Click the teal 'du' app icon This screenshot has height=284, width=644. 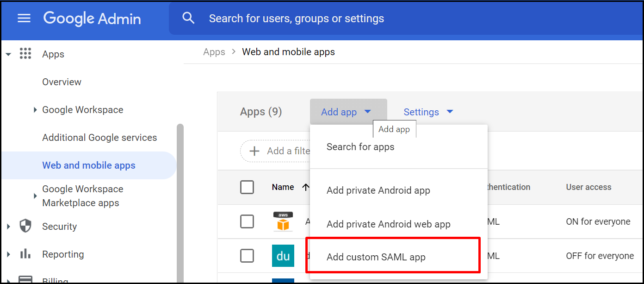[283, 256]
